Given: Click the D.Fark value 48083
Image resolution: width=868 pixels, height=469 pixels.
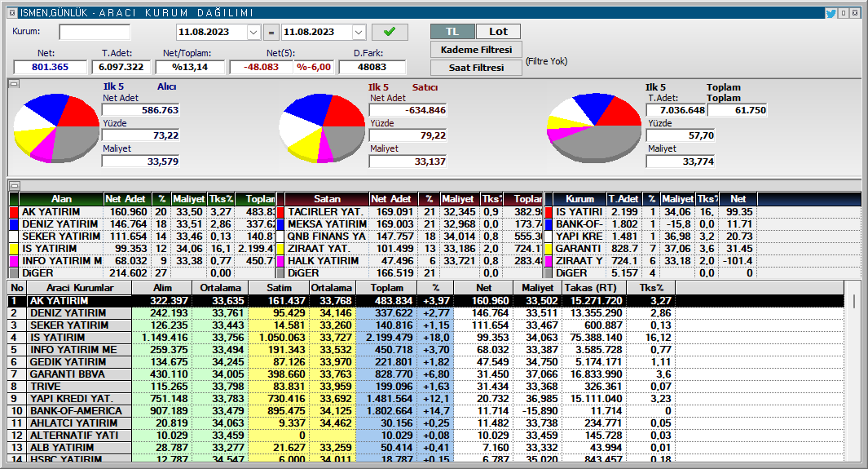Looking at the screenshot, I should click(372, 67).
